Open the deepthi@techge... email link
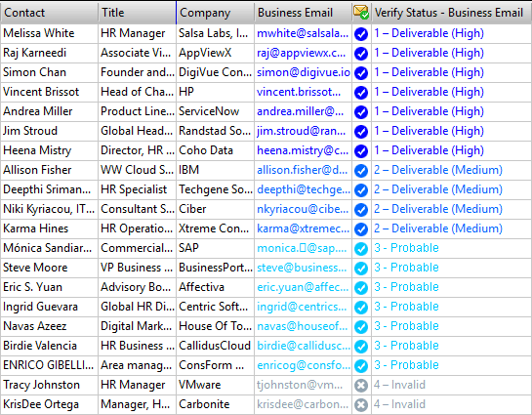This screenshot has height=415, width=532. tap(304, 189)
